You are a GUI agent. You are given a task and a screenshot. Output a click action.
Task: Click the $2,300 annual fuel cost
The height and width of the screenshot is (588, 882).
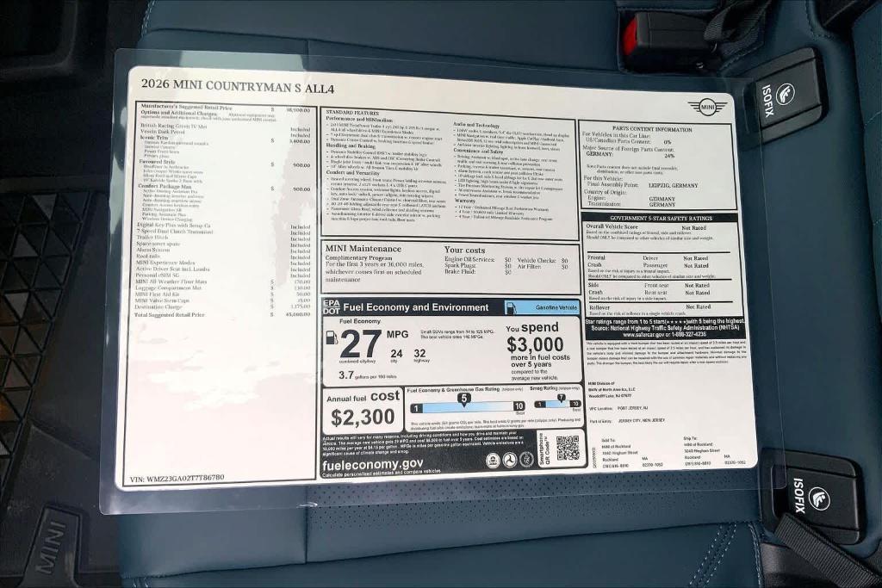point(363,418)
